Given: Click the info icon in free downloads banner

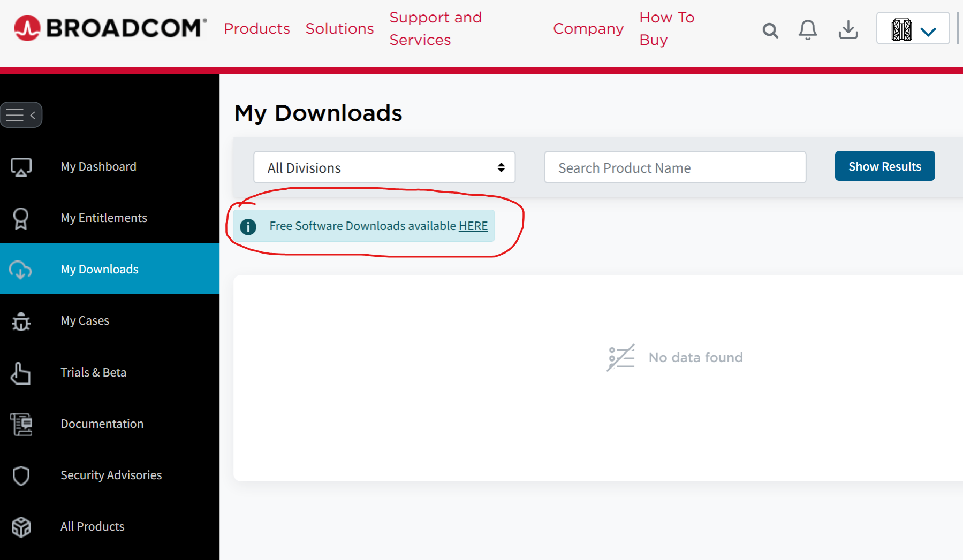Looking at the screenshot, I should coord(248,227).
